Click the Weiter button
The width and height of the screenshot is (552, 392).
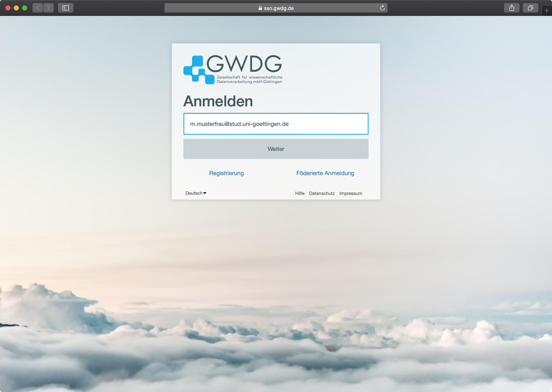(276, 149)
